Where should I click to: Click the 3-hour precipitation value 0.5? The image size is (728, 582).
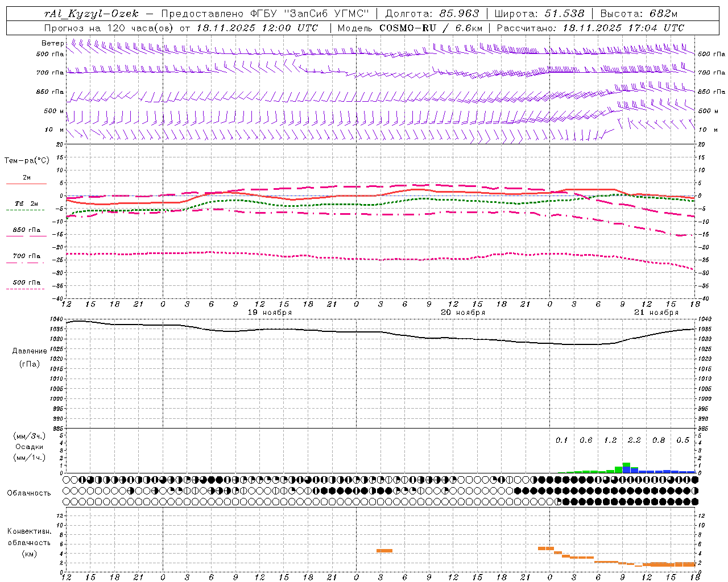coord(683,440)
